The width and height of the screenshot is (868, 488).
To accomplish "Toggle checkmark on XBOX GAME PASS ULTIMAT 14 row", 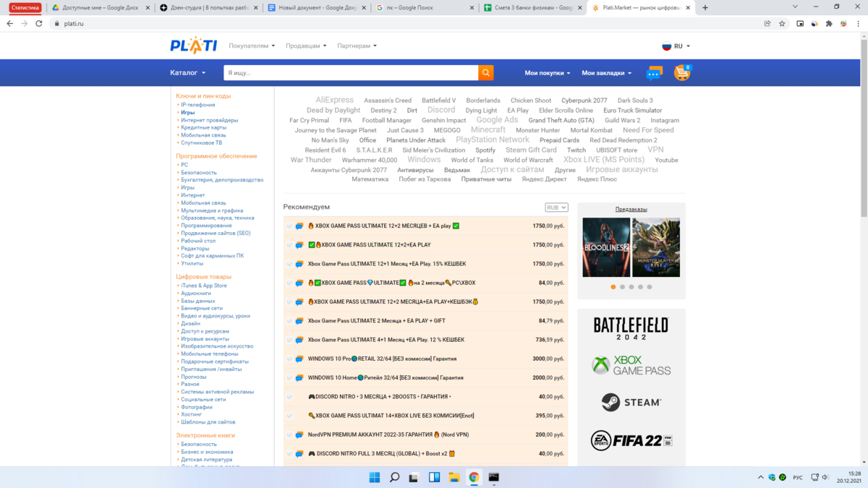I will point(289,416).
